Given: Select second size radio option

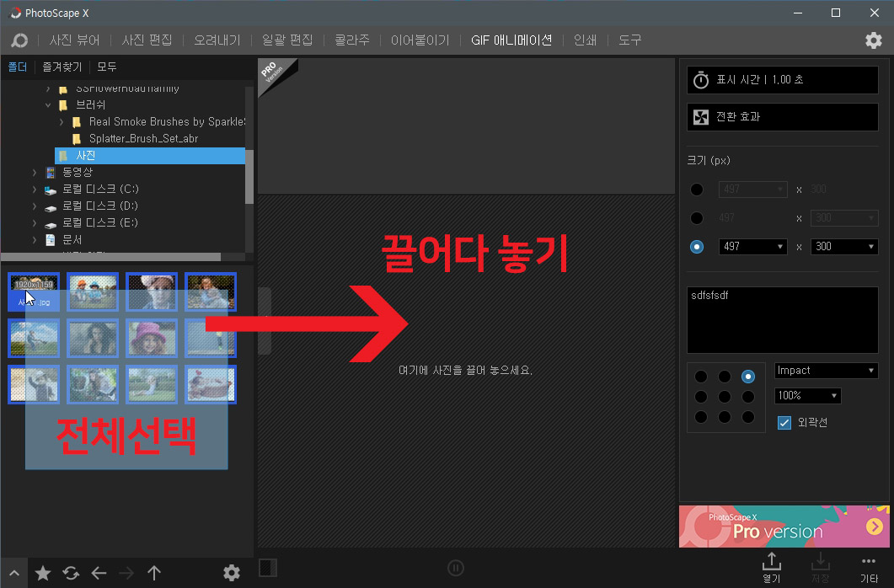Looking at the screenshot, I should 697,218.
